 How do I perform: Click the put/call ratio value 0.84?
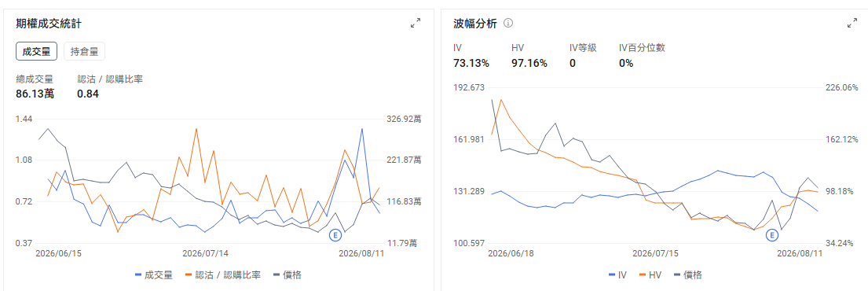coord(88,94)
